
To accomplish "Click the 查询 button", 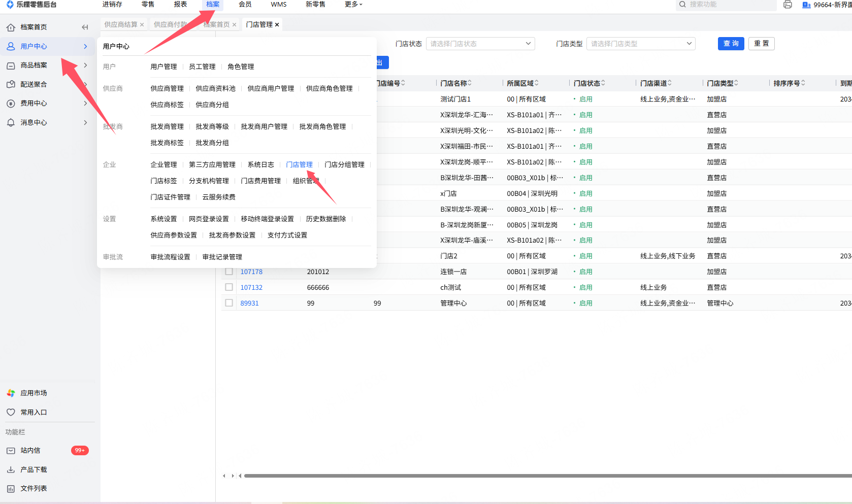I will click(x=731, y=44).
